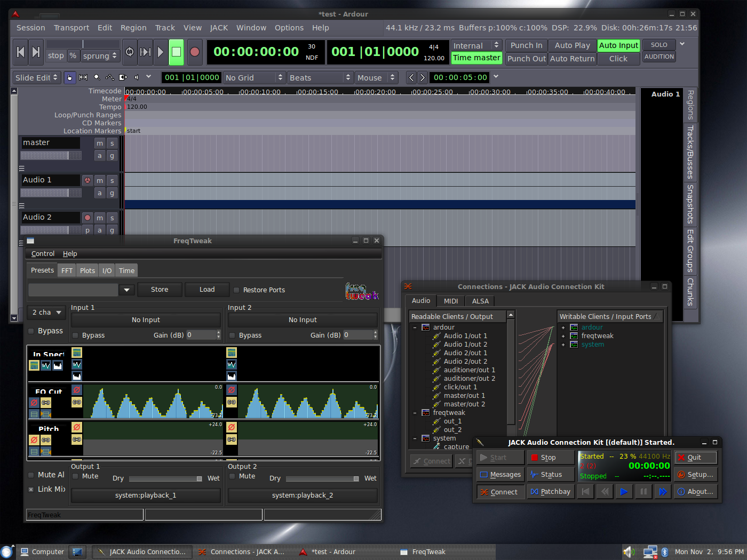Open the sprung shuttle mode dropdown
This screenshot has width=747, height=560.
tap(100, 56)
